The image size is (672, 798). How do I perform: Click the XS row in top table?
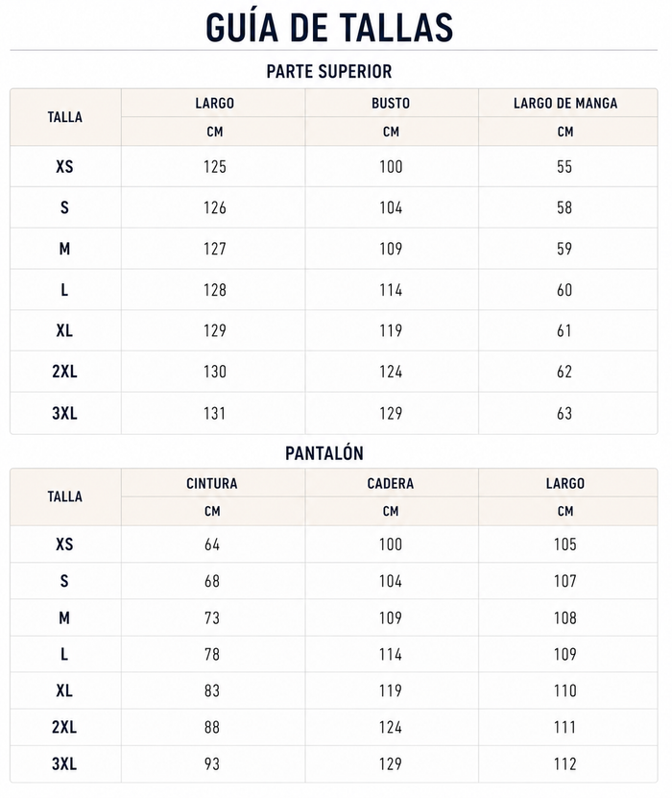pyautogui.click(x=334, y=166)
